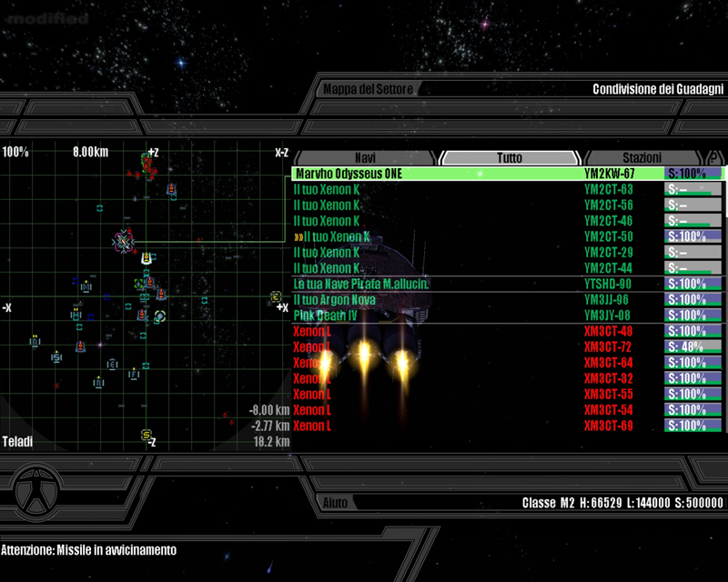Select Il tuo Xenon K YM2CT-63
The image size is (728, 582).
pos(508,189)
